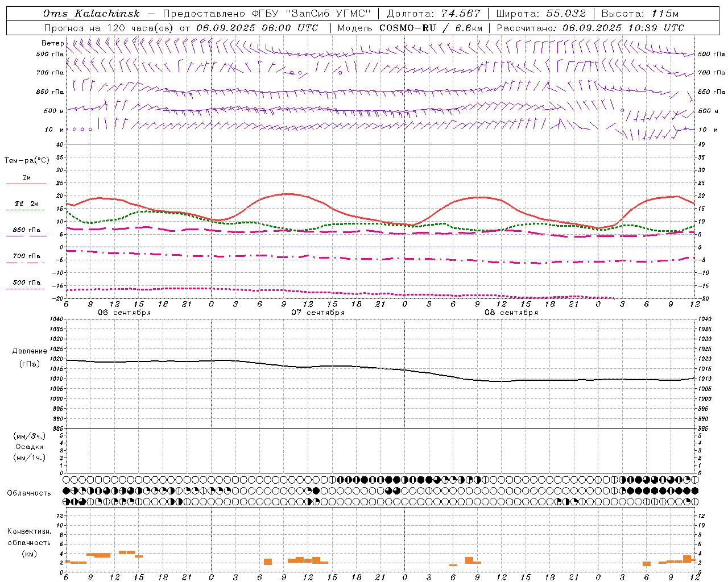Image resolution: width=728 pixels, height=582 pixels.
Task: Click the Рассчитано: 06.09.2025 10:39 UTC timestamp
Action: 590,28
